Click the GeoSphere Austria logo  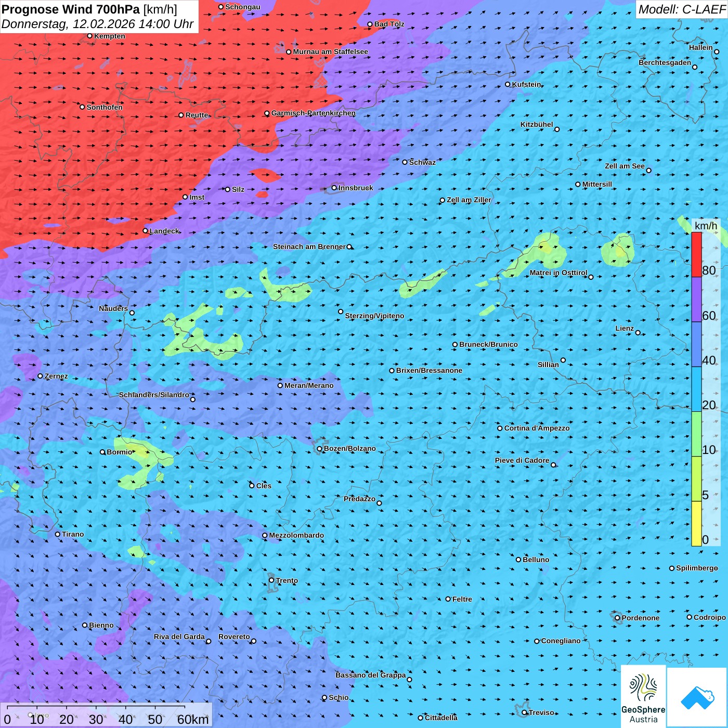pos(643,696)
